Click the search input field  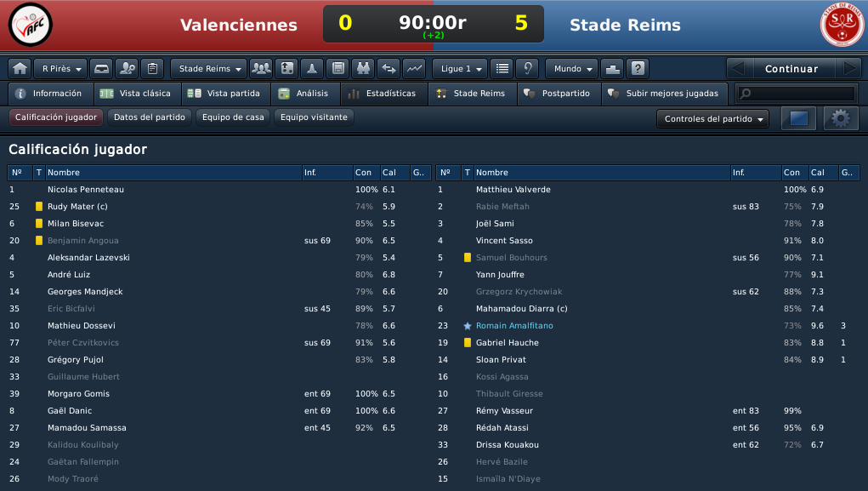796,94
